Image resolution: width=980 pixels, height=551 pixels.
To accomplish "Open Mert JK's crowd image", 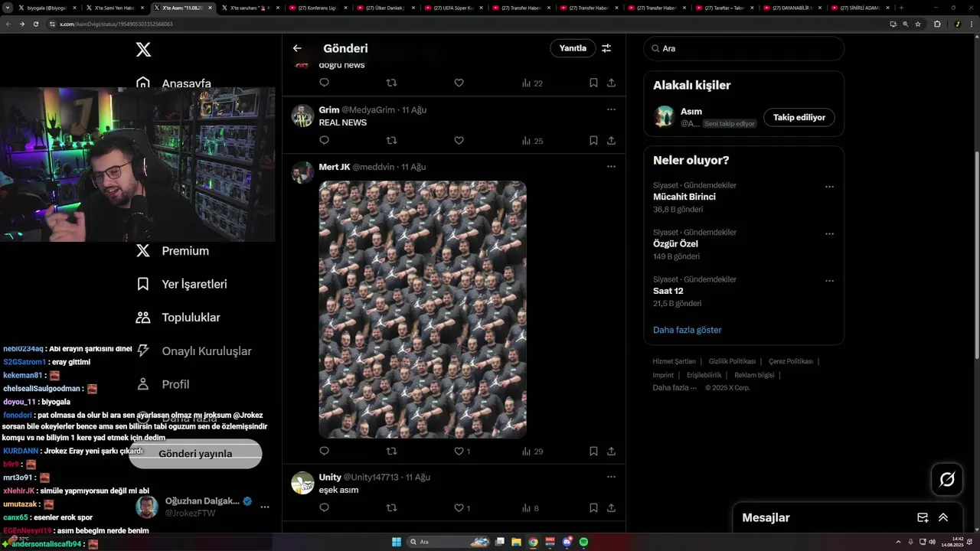I will (423, 309).
